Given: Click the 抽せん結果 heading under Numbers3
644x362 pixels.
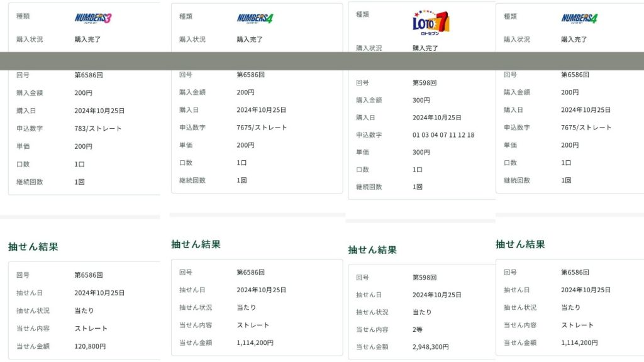Looking at the screenshot, I should tap(33, 247).
